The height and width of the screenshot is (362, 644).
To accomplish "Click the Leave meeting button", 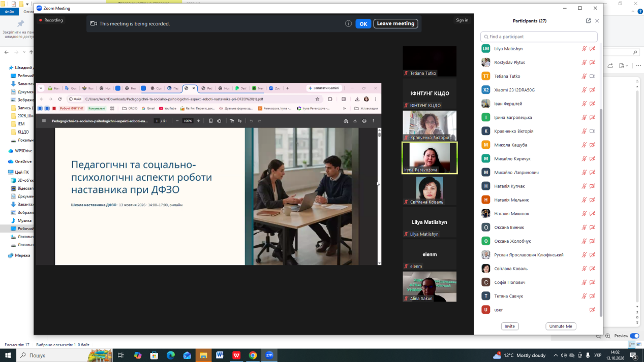I will click(396, 23).
